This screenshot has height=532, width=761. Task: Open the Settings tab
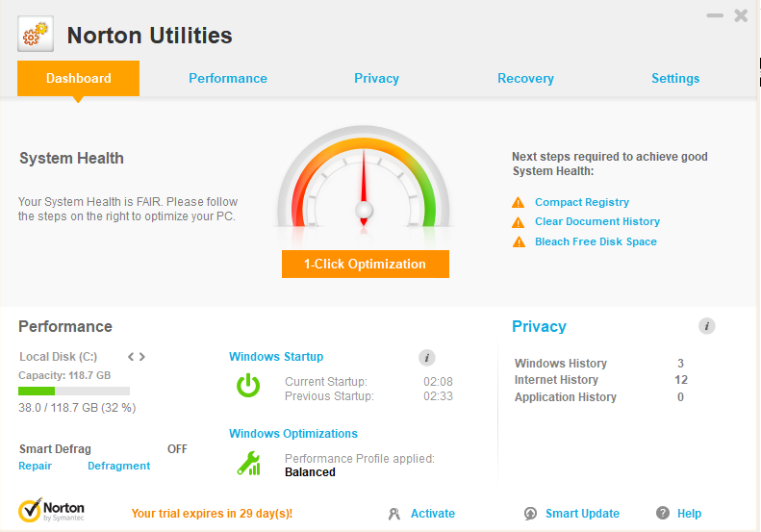675,78
